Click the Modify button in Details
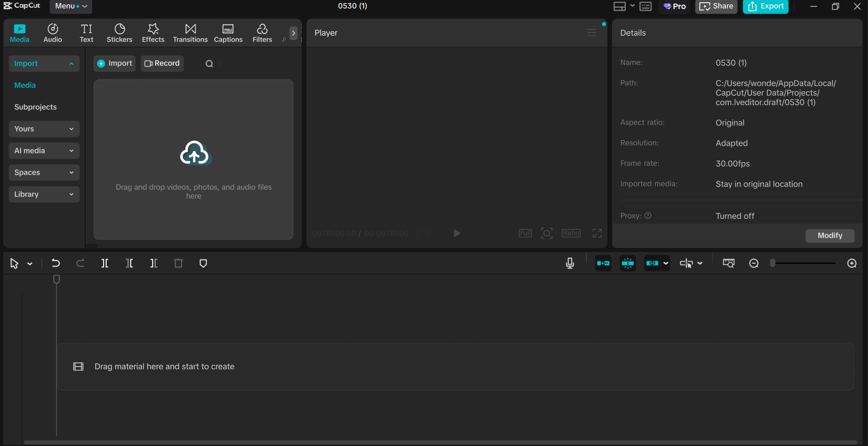Viewport: 868px width, 446px height. (830, 236)
